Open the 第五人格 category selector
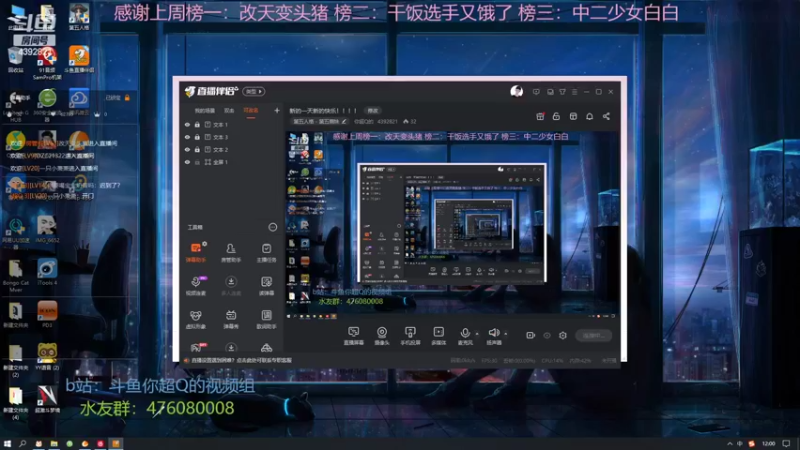The image size is (800, 450). coord(319,121)
